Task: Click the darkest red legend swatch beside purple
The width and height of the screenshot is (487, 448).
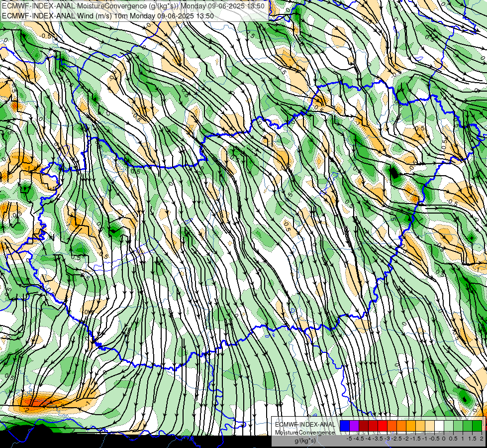Action: (x=364, y=426)
